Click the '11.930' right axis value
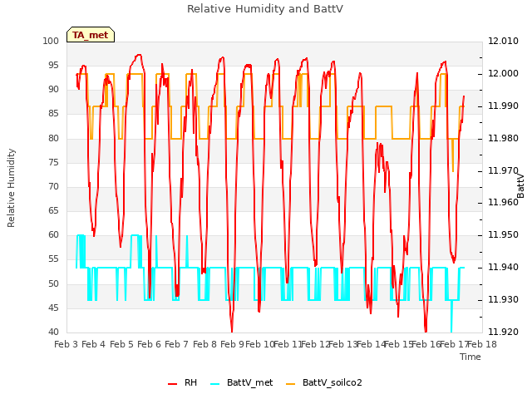The height and width of the screenshot is (399, 532). [503, 299]
